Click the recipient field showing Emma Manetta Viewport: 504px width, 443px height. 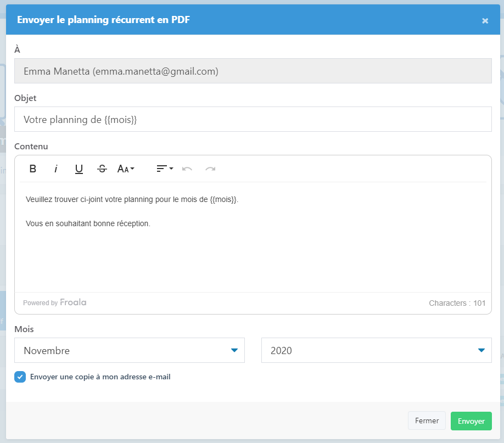click(x=253, y=71)
